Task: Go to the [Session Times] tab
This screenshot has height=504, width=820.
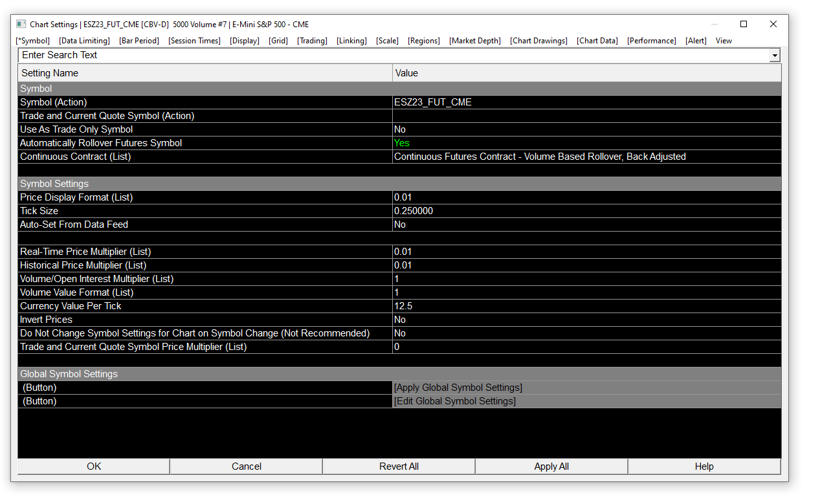Action: click(x=194, y=41)
